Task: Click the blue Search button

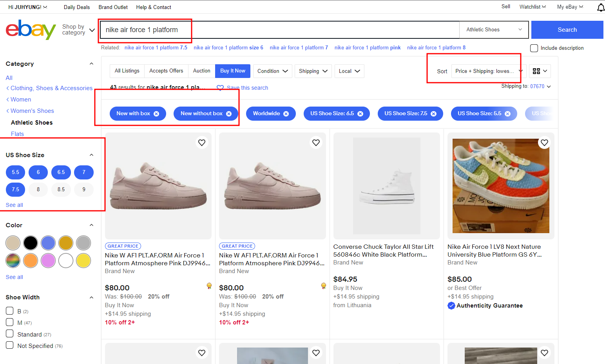Action: tap(567, 30)
